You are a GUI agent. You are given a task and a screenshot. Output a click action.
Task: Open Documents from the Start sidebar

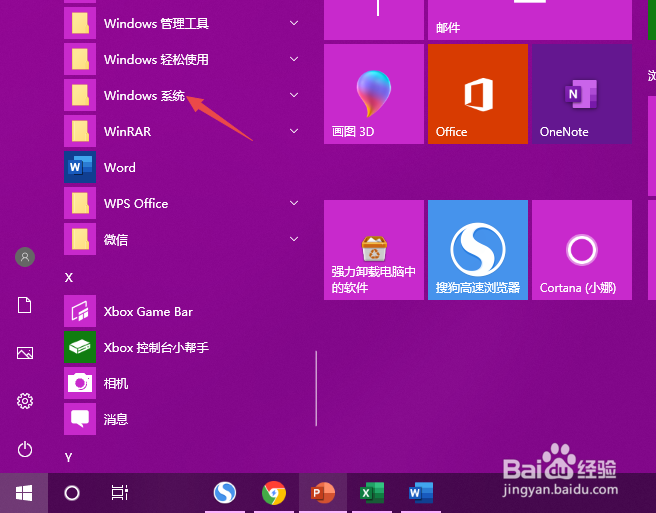pyautogui.click(x=25, y=305)
